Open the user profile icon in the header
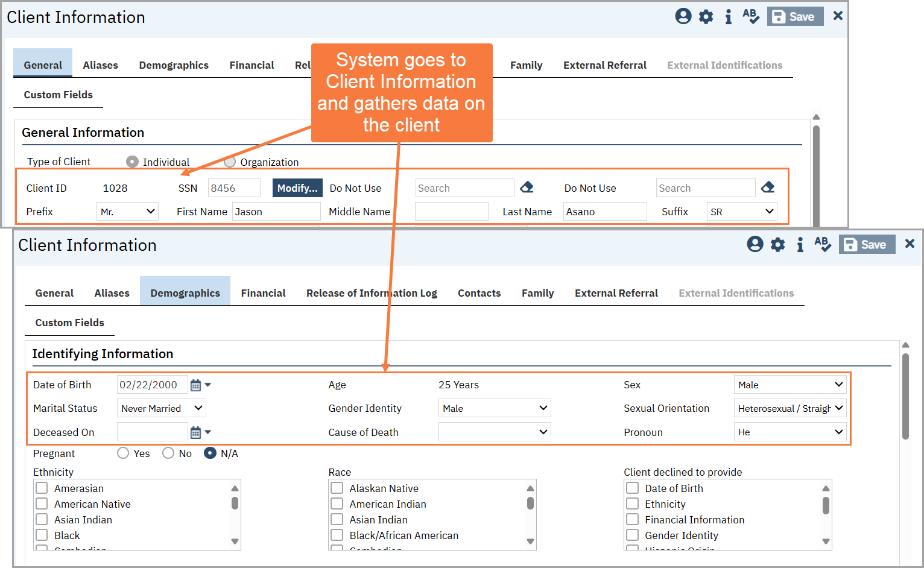This screenshot has height=568, width=924. click(683, 16)
